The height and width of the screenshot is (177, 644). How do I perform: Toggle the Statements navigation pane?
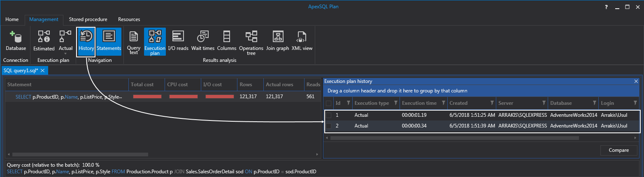(109, 42)
